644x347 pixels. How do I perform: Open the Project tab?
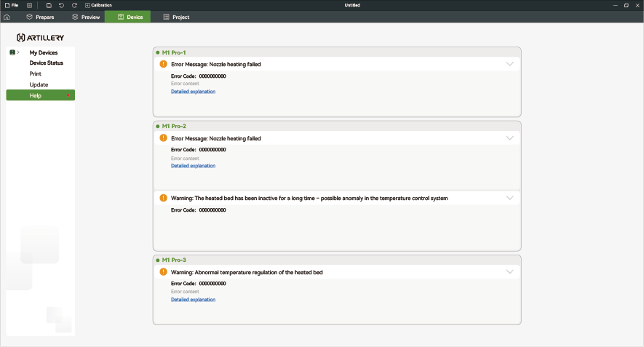coord(176,17)
